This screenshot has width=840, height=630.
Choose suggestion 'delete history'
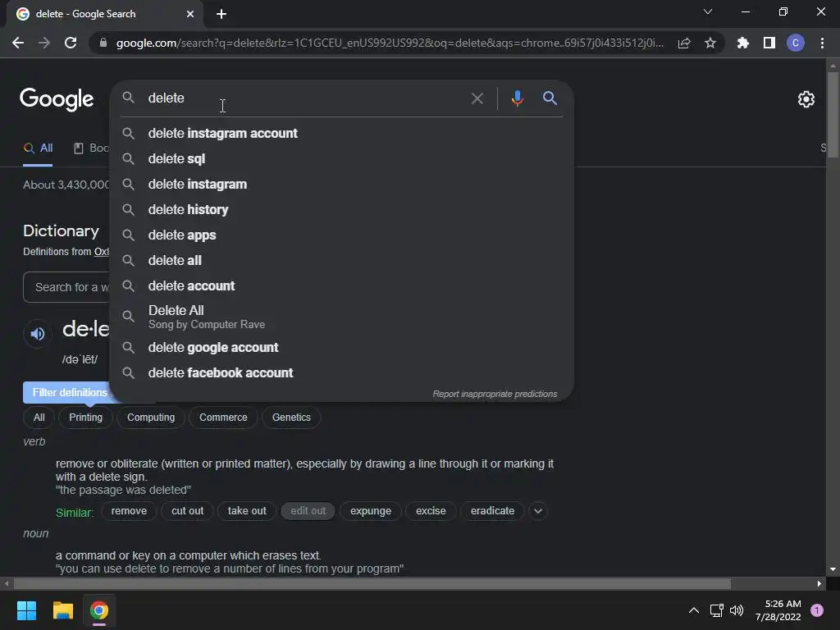[341, 209]
